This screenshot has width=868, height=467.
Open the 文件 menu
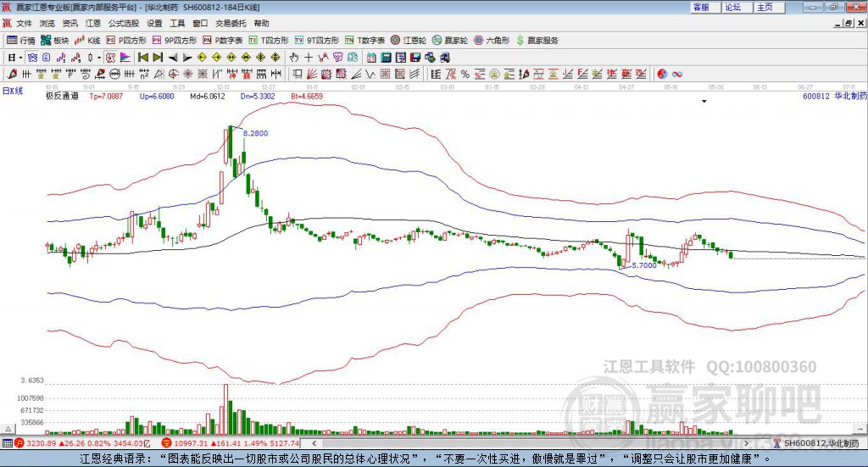pos(24,23)
